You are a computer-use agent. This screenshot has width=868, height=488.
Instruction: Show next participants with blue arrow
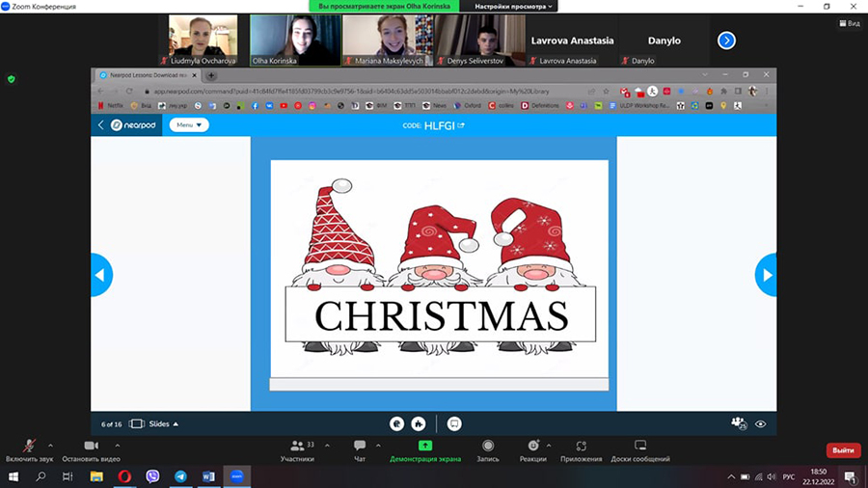click(x=726, y=41)
